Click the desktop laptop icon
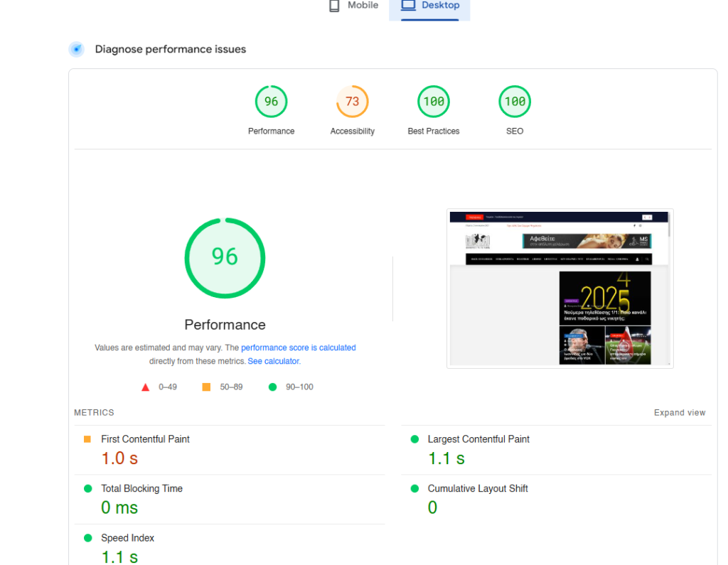Screen dimensions: 728x565 [x=408, y=5]
